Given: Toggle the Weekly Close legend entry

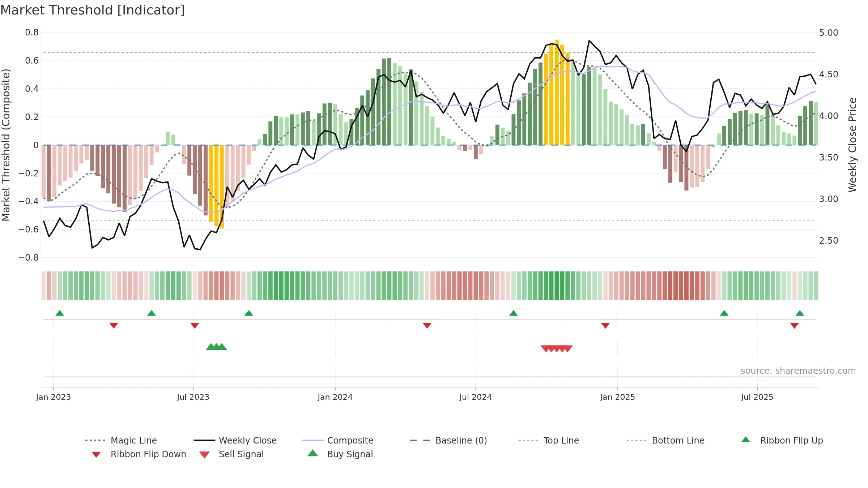Looking at the screenshot, I should (235, 440).
